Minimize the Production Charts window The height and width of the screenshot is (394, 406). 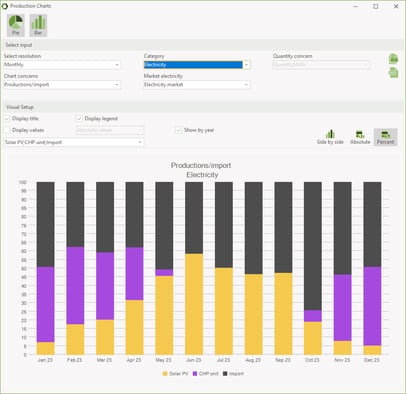click(356, 6)
